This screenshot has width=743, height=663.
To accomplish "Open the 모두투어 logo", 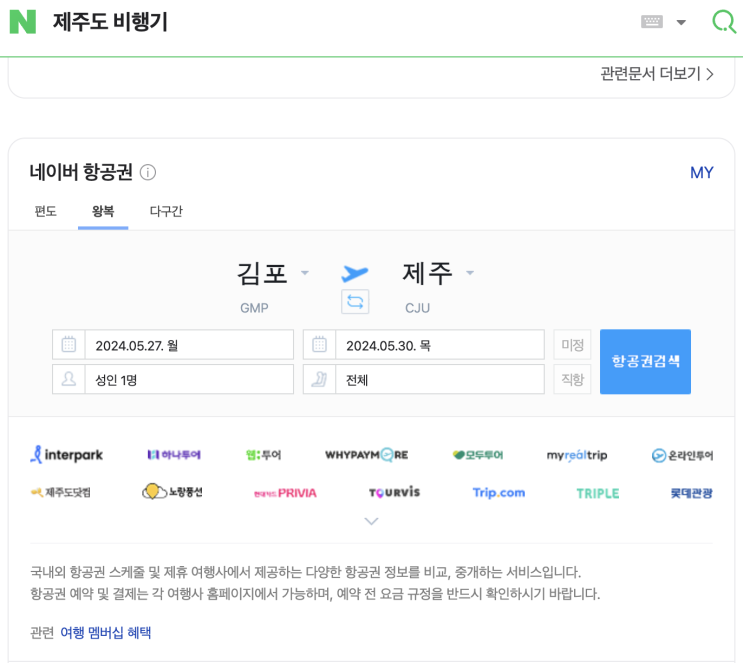I will 478,454.
